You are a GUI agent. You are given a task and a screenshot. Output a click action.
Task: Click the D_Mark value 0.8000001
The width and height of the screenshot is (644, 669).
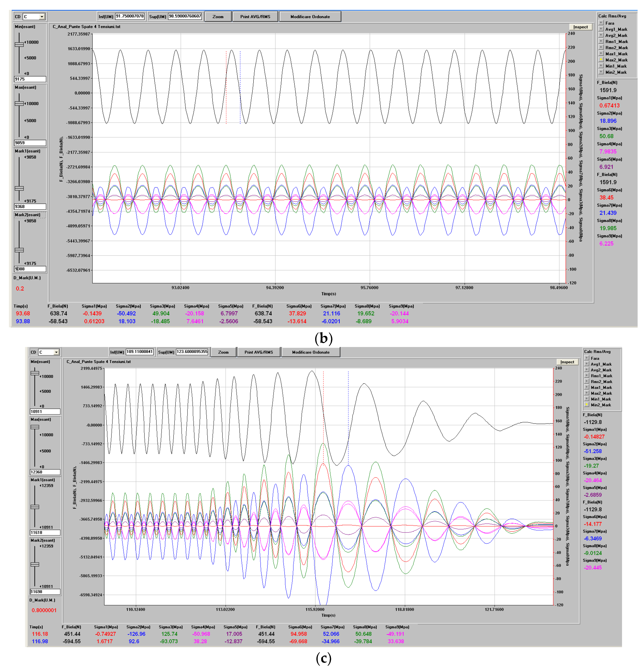pos(44,610)
